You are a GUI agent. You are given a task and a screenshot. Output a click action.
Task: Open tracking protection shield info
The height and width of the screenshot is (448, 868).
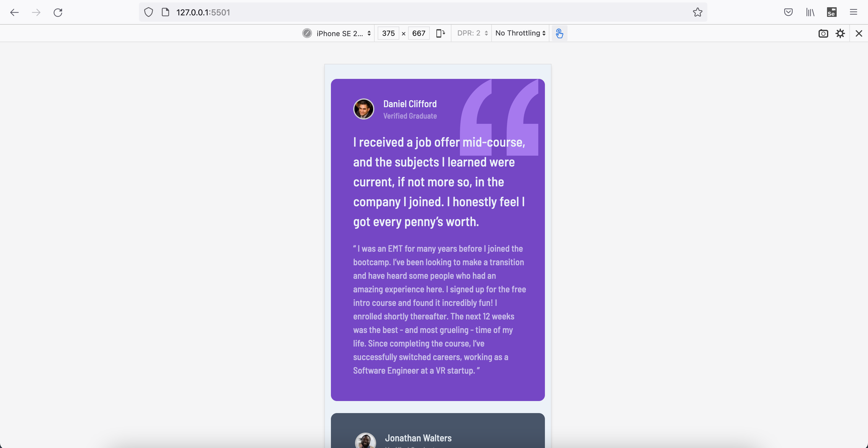pos(149,12)
